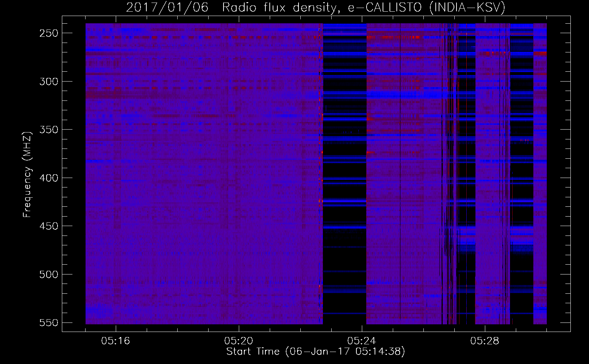Click the 550 frequency tick label
This screenshot has width=589, height=364.
49,323
